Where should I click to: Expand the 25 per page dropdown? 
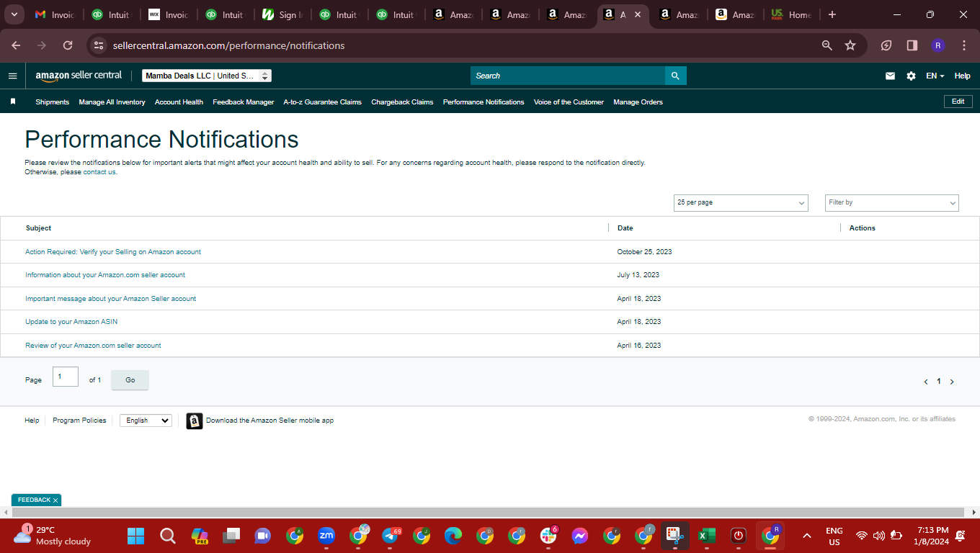click(x=741, y=203)
